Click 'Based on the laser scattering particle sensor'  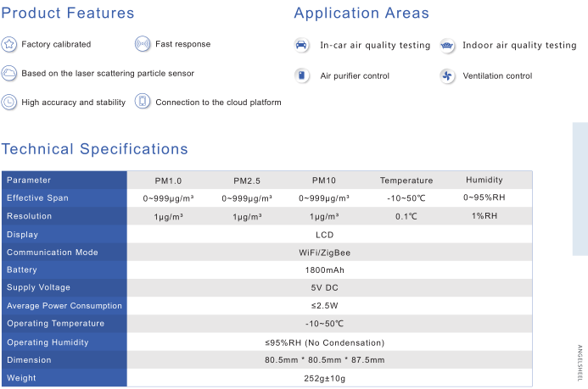point(108,74)
